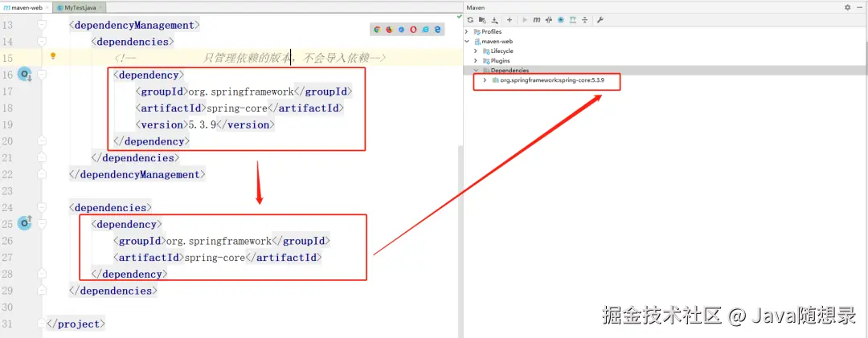Open page in Firefox browser icon
Image resolution: width=868 pixels, height=338 pixels.
coord(389,30)
